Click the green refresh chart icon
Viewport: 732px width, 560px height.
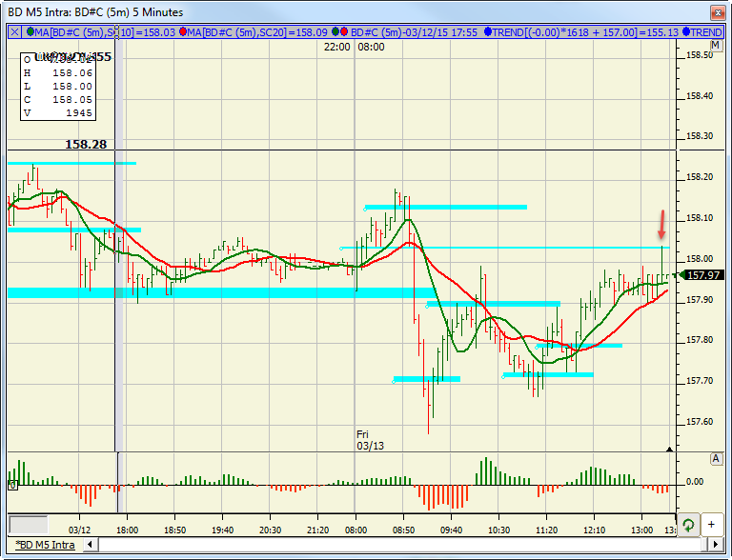click(688, 525)
